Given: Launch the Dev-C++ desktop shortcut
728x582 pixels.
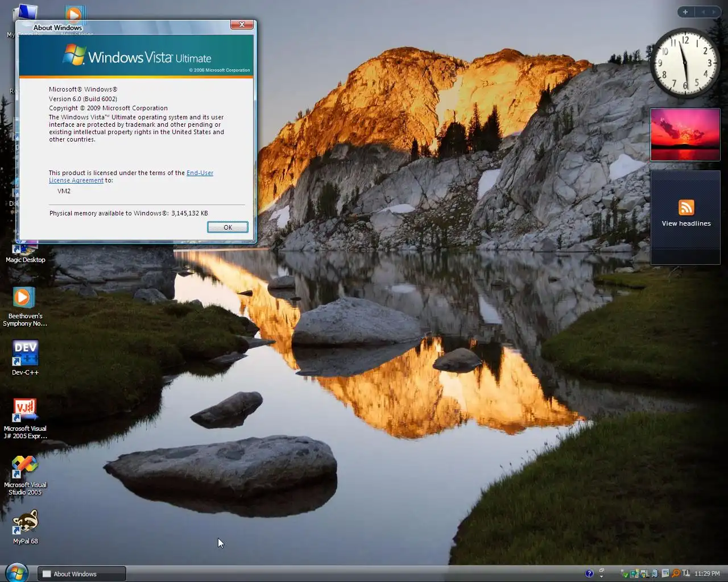Looking at the screenshot, I should (x=25, y=357).
